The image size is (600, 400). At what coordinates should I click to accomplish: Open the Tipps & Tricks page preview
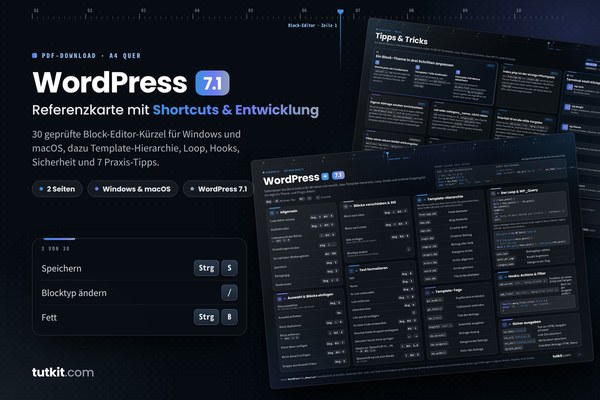pyautogui.click(x=474, y=82)
